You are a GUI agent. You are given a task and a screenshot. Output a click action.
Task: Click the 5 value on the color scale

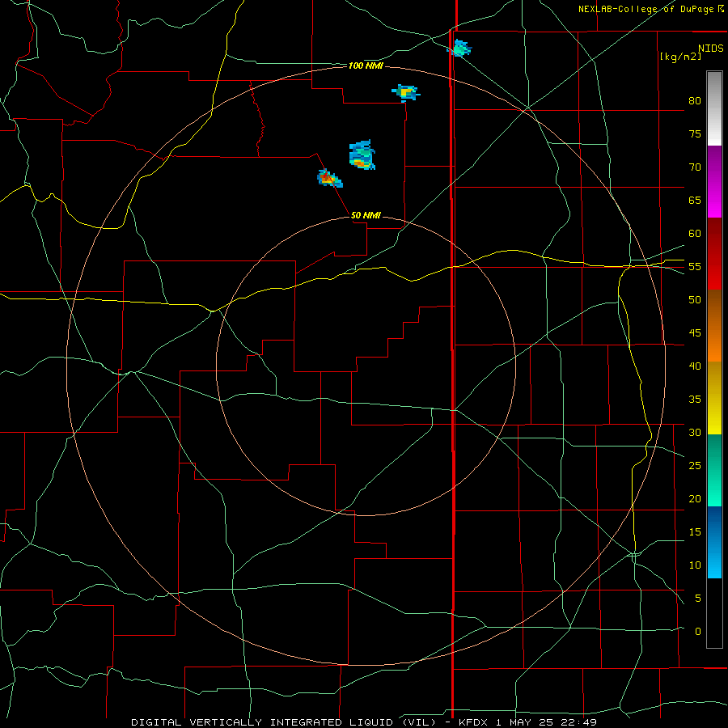[698, 598]
